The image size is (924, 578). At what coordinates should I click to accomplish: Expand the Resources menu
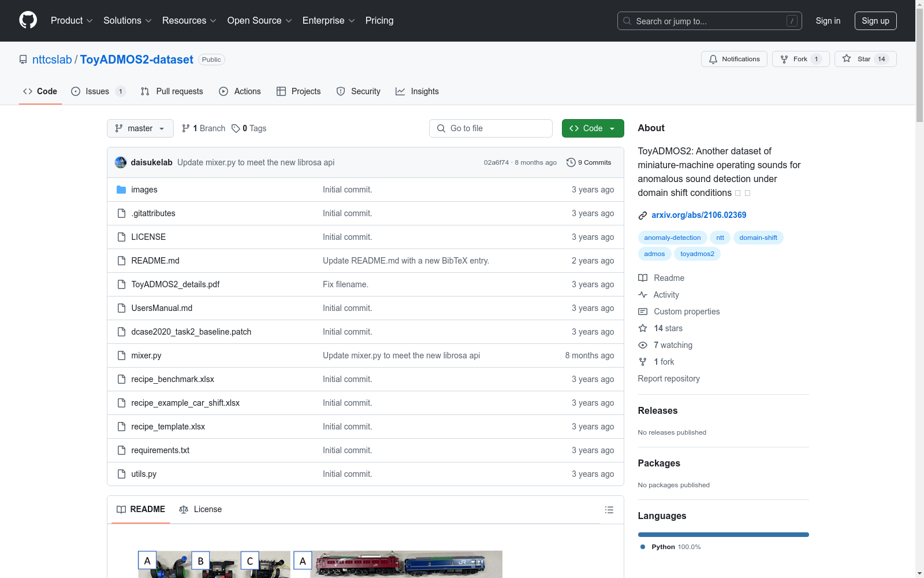click(189, 20)
